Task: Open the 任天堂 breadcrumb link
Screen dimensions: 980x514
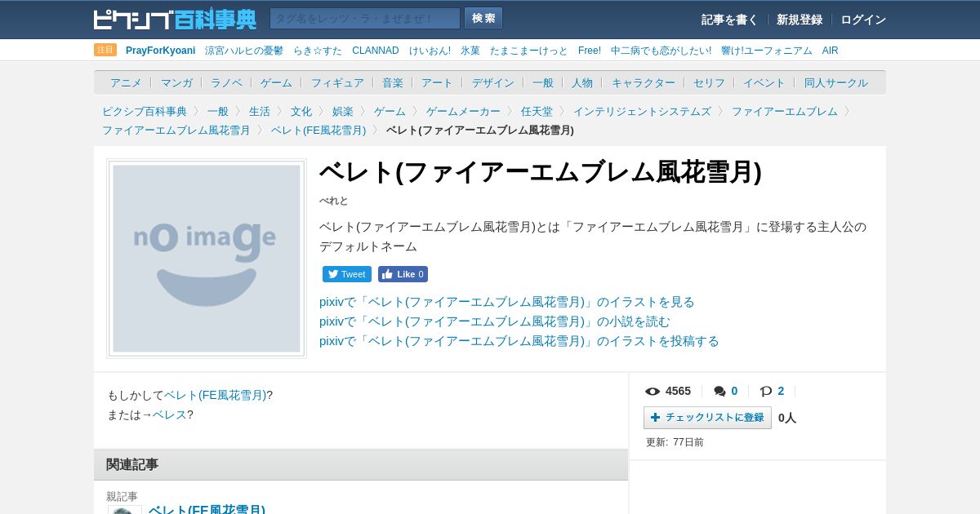Action: 537,111
